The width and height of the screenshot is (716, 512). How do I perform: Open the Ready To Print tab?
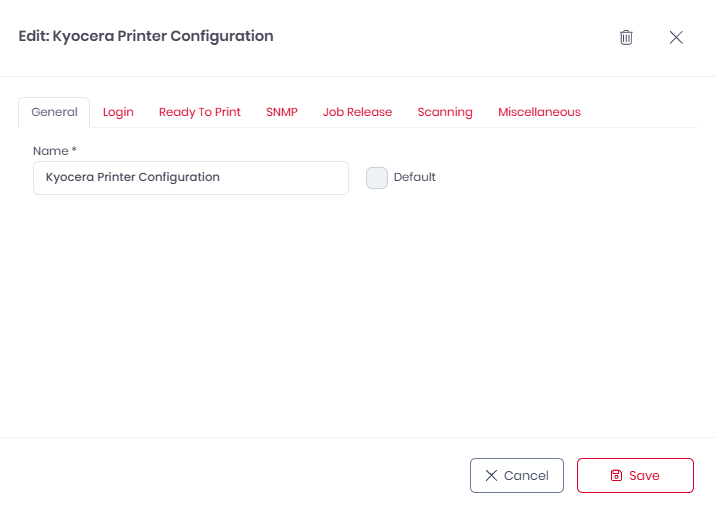[200, 112]
